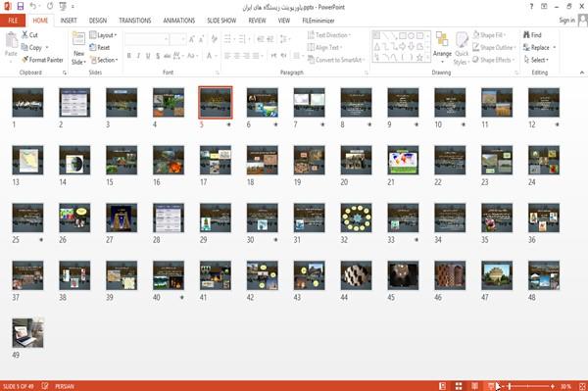Open Ribbon Display Options in title bar
Image resolution: width=588 pixels, height=391 pixels.
[544, 7]
